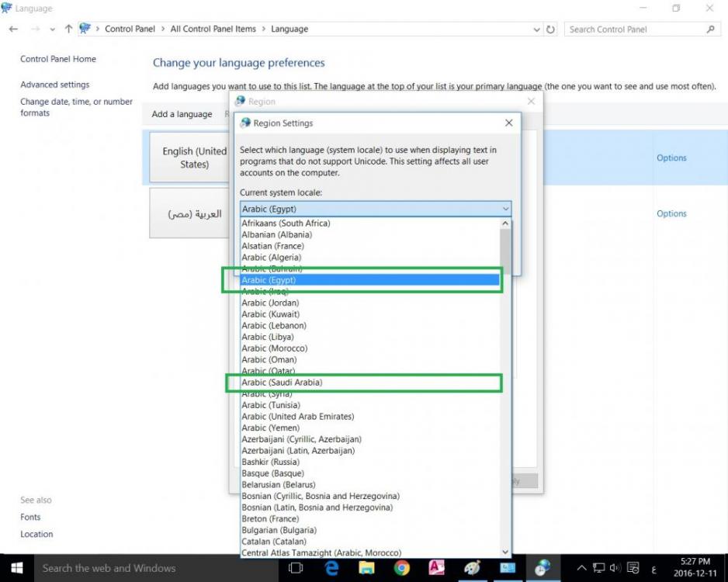Open the Control Panel breadcrumb
Screen dimensions: 728x582
pos(130,29)
